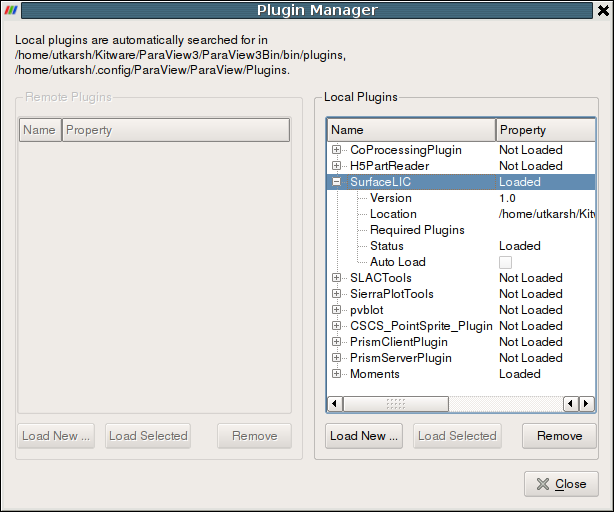The image size is (614, 512).
Task: Expand the Moments plugin tree node
Action: tap(336, 374)
